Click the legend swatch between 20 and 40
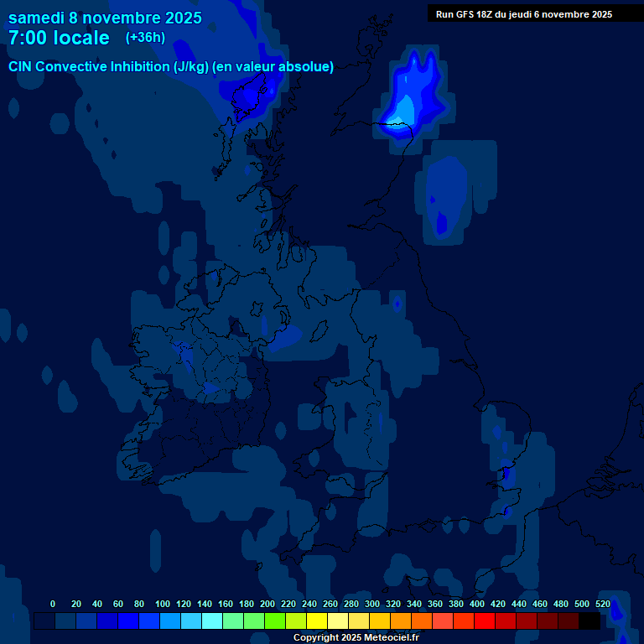This screenshot has width=644, height=644. [x=86, y=621]
